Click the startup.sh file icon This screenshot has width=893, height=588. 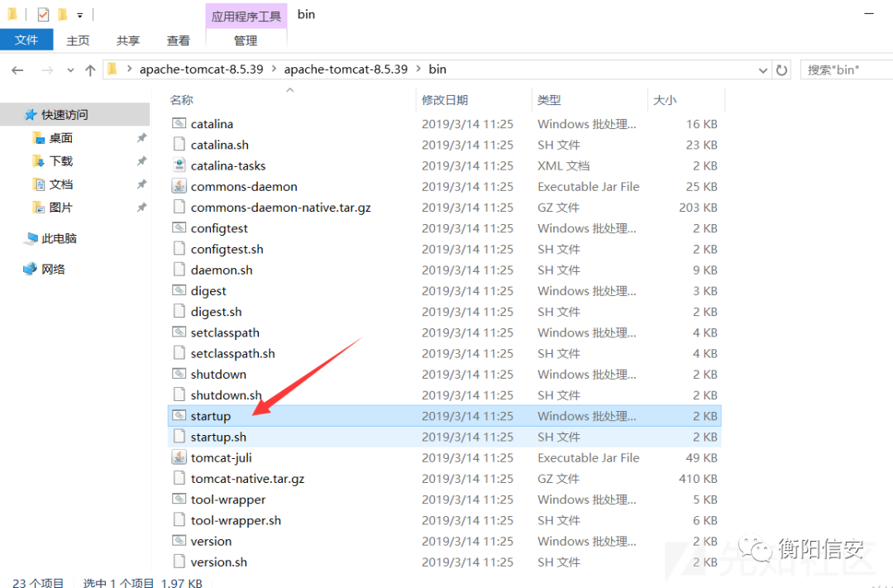179,437
